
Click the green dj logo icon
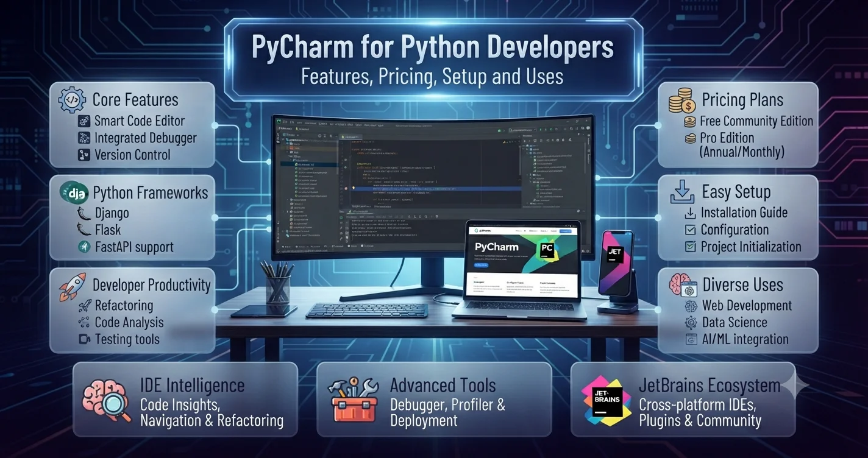pos(73,194)
